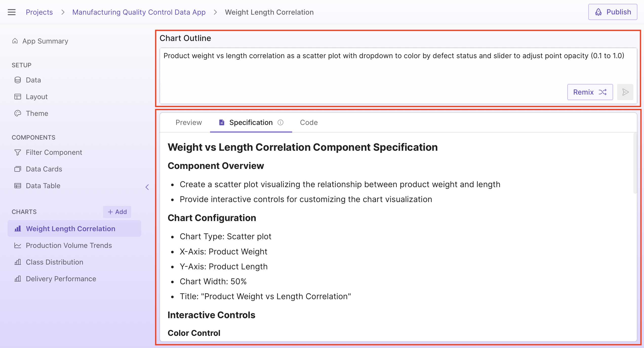Click into the Chart Outline text field
The height and width of the screenshot is (348, 644).
tap(354, 66)
